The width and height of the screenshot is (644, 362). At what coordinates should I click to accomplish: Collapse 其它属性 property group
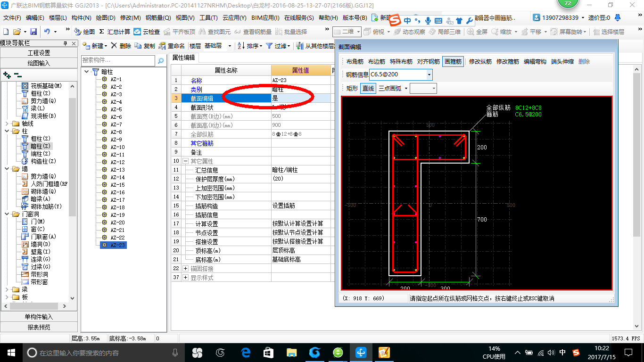[185, 161]
